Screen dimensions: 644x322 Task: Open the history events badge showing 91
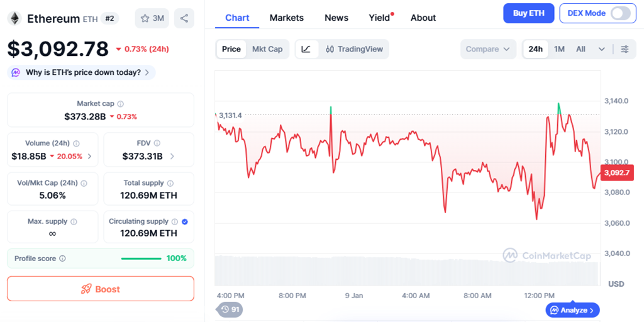coord(230,309)
